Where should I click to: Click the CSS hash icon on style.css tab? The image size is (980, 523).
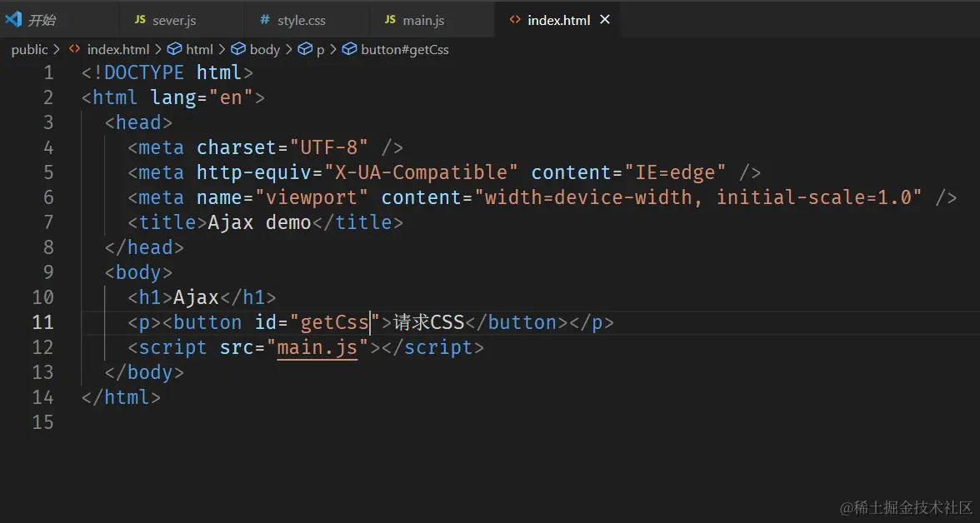point(265,20)
